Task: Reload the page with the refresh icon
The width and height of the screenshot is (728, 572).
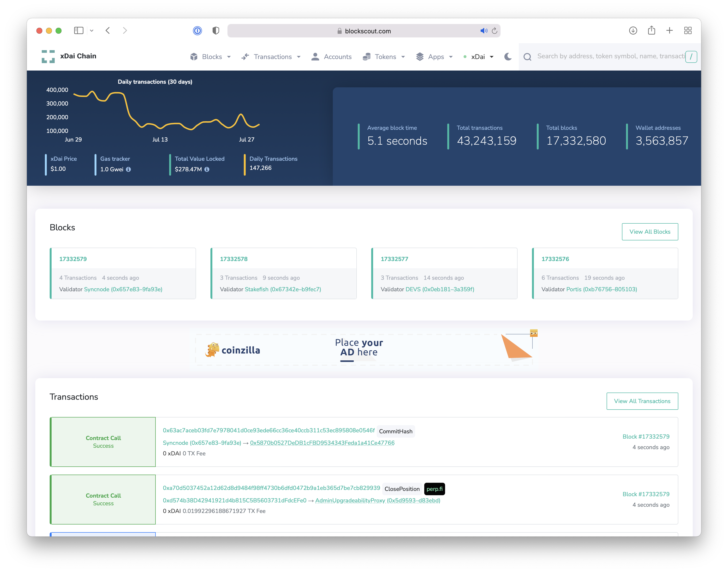Action: coord(494,31)
